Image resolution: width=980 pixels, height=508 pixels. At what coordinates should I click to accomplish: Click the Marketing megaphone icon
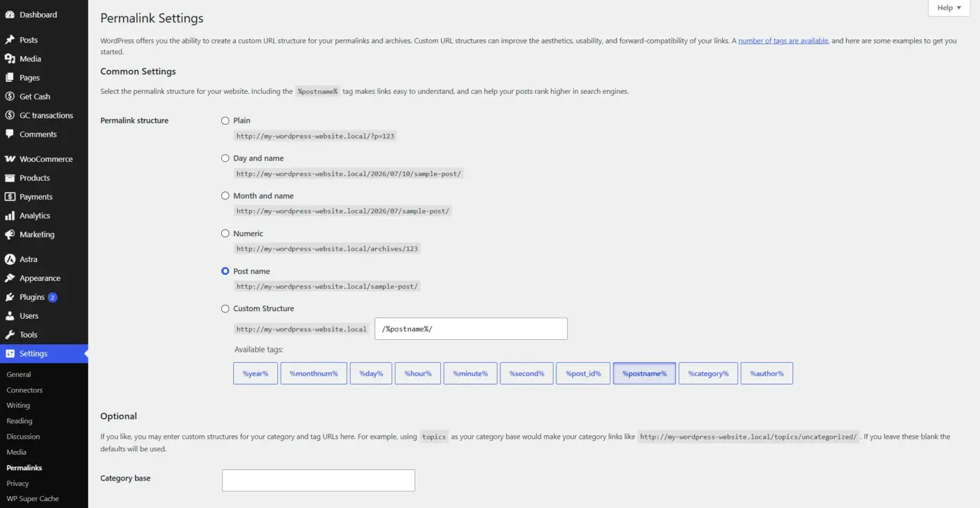pyautogui.click(x=10, y=235)
